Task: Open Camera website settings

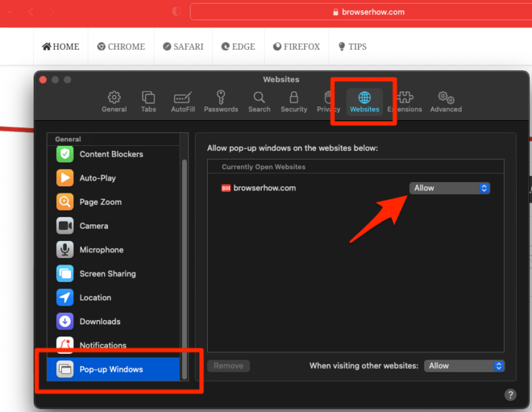Action: (x=93, y=226)
